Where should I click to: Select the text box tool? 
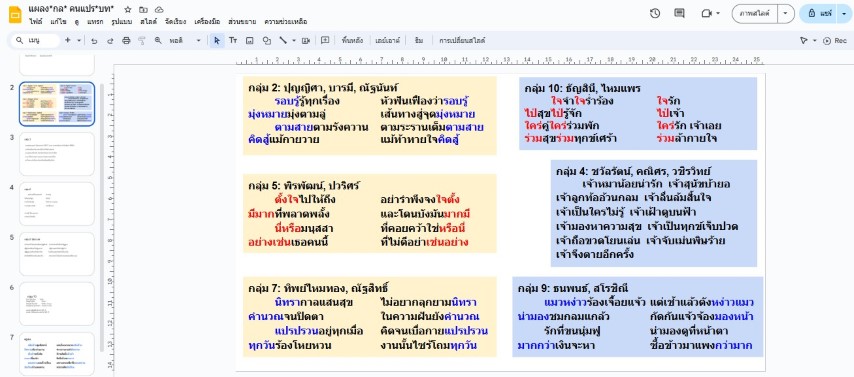coord(233,40)
